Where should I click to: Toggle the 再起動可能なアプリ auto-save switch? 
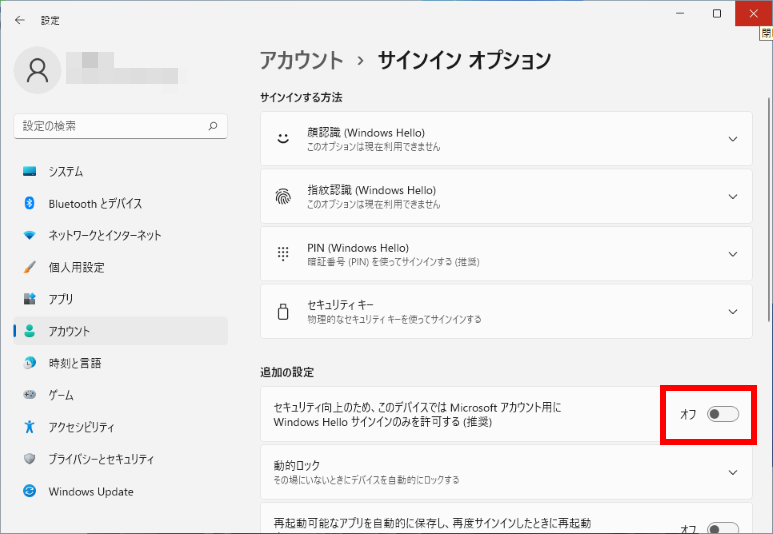click(x=723, y=528)
